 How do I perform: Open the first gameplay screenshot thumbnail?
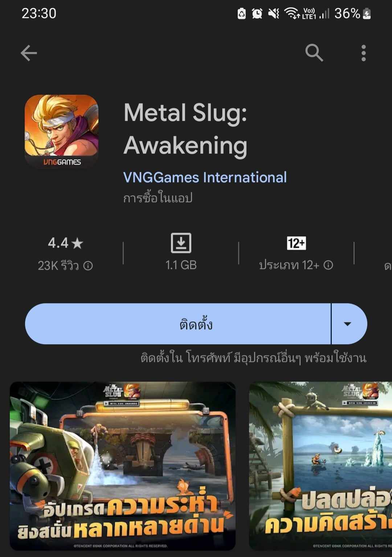[x=123, y=466]
